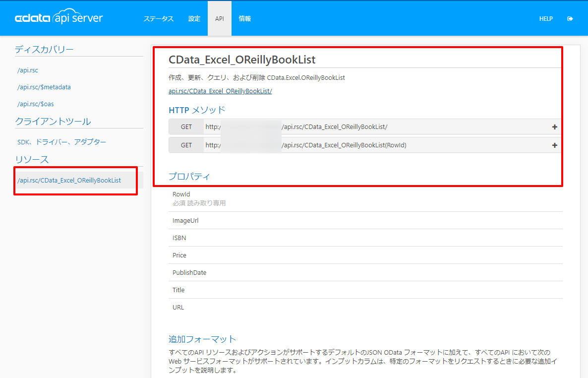Image resolution: width=588 pixels, height=378 pixels.
Task: Click the api.rsc/CData_Excel_OReillyBookList/ underlined link
Action: tap(220, 91)
